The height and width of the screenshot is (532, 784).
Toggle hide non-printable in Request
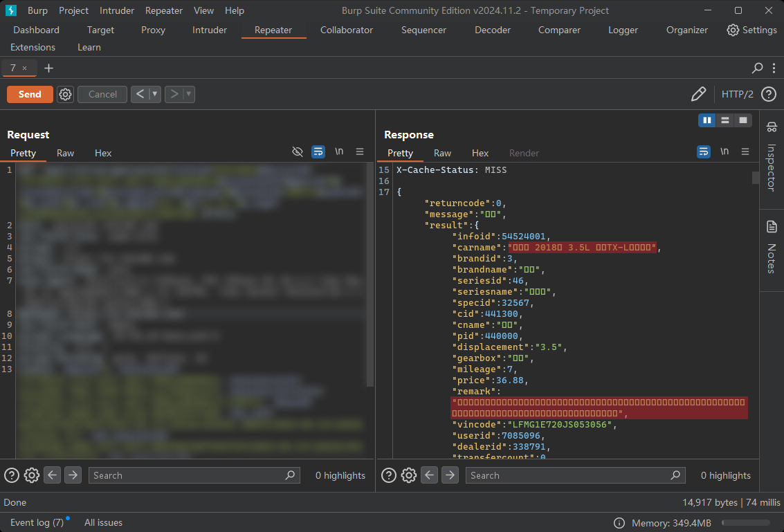click(298, 152)
